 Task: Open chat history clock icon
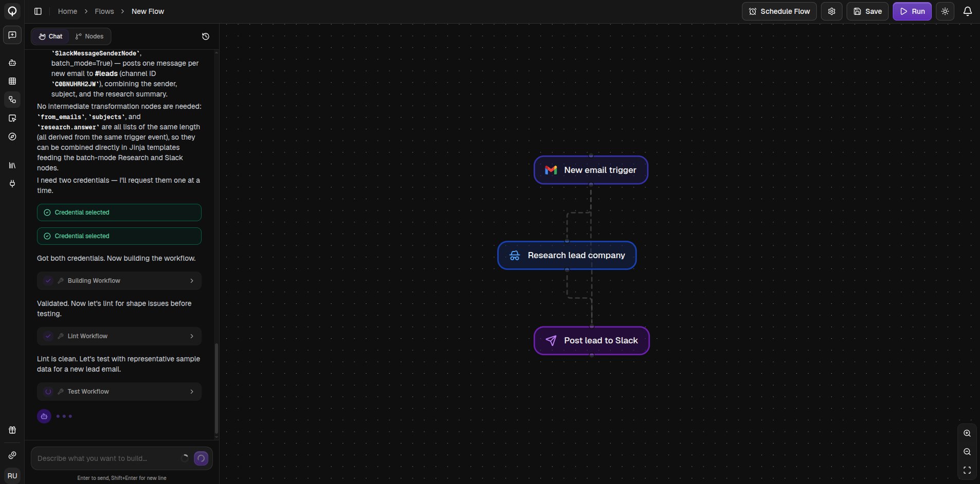tap(206, 37)
